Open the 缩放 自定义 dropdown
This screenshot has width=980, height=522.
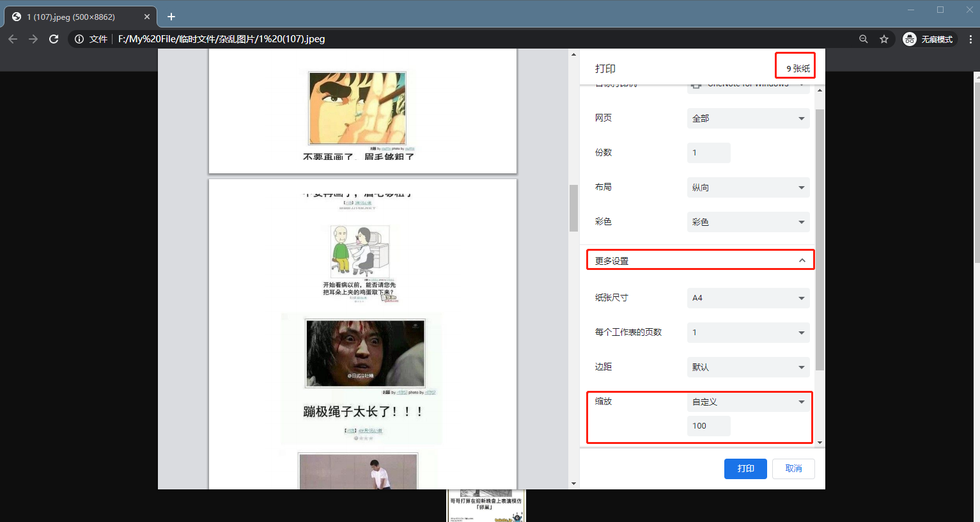tap(748, 402)
